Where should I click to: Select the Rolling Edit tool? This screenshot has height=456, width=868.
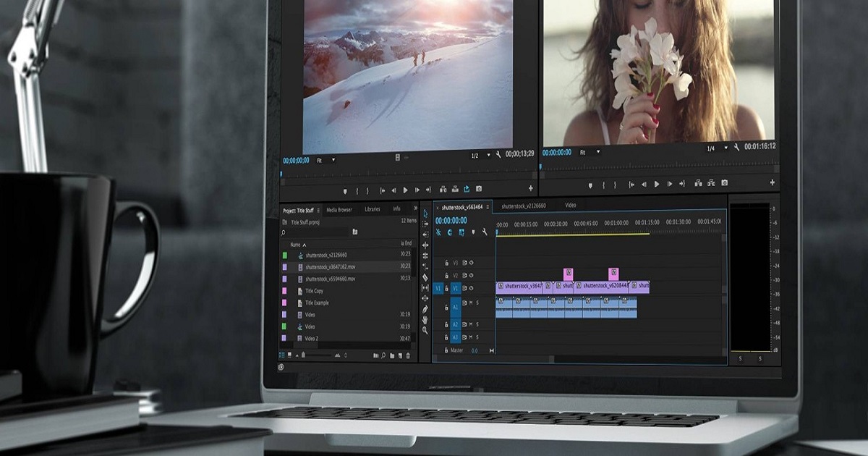[x=425, y=245]
